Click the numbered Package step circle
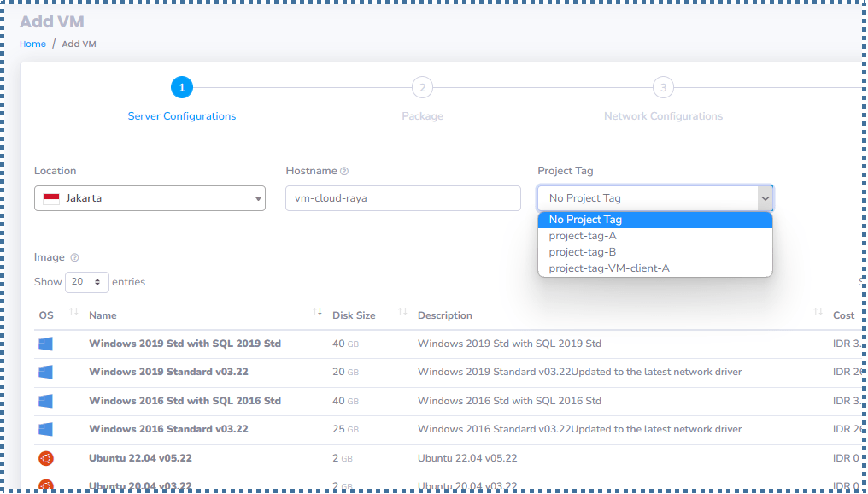 pos(422,87)
